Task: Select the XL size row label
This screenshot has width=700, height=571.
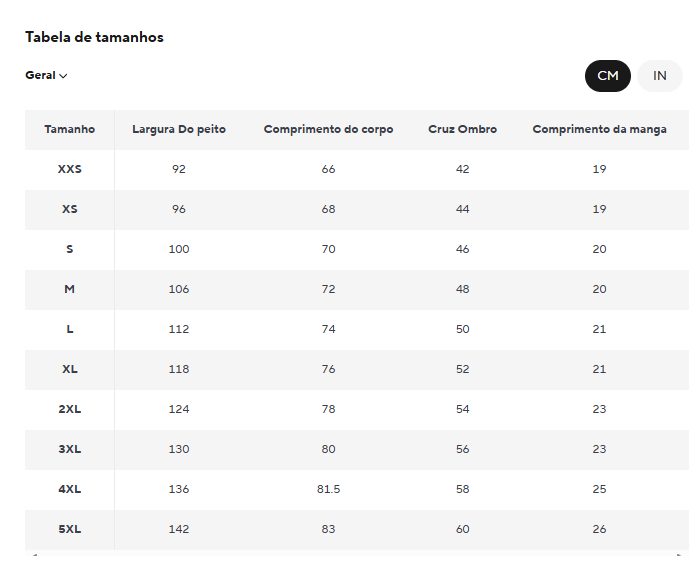Action: [x=70, y=369]
